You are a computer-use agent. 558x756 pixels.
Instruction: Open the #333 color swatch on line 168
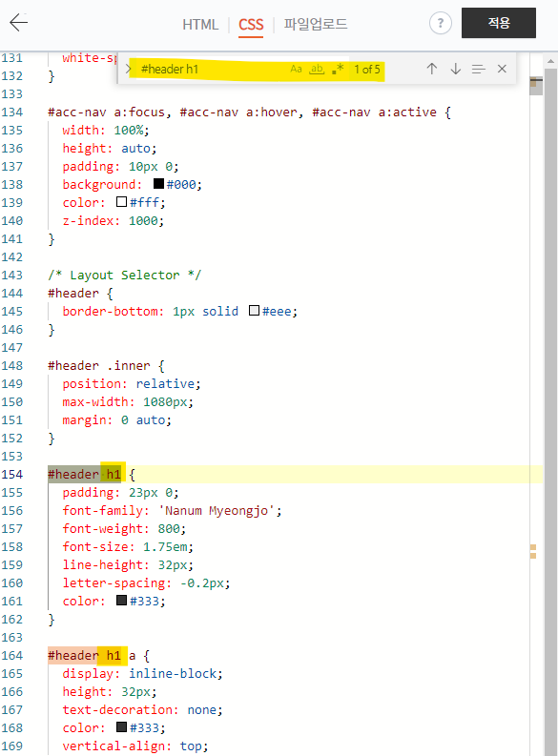pyautogui.click(x=121, y=727)
